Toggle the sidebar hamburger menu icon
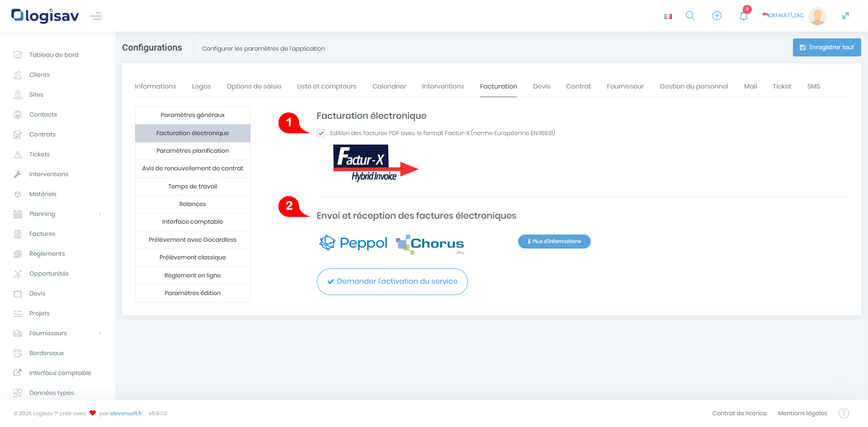The width and height of the screenshot is (868, 427). tap(96, 16)
